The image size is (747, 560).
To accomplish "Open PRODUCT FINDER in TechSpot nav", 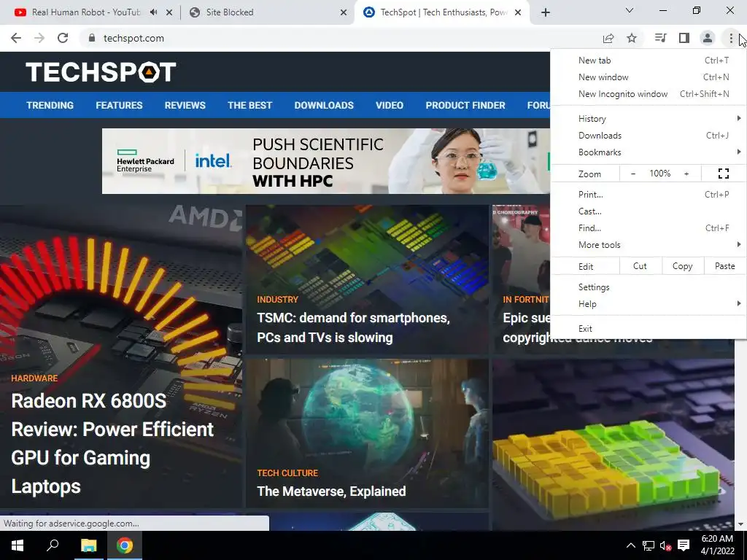I will click(x=465, y=105).
